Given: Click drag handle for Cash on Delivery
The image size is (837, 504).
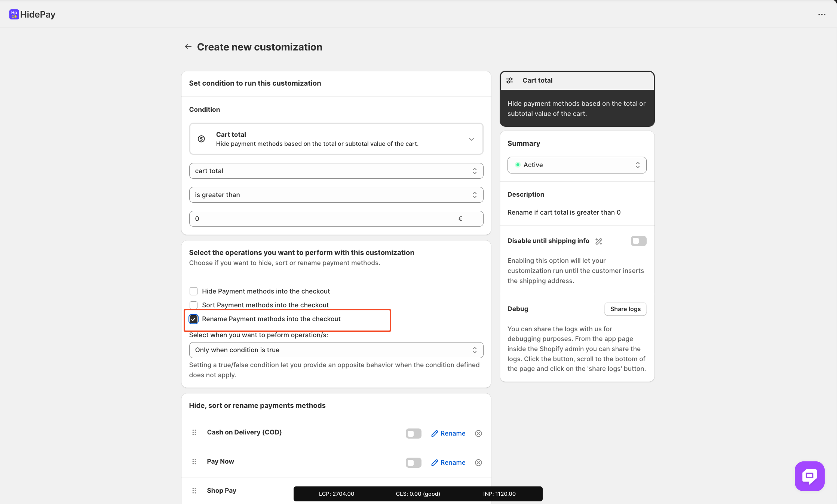Looking at the screenshot, I should click(194, 433).
